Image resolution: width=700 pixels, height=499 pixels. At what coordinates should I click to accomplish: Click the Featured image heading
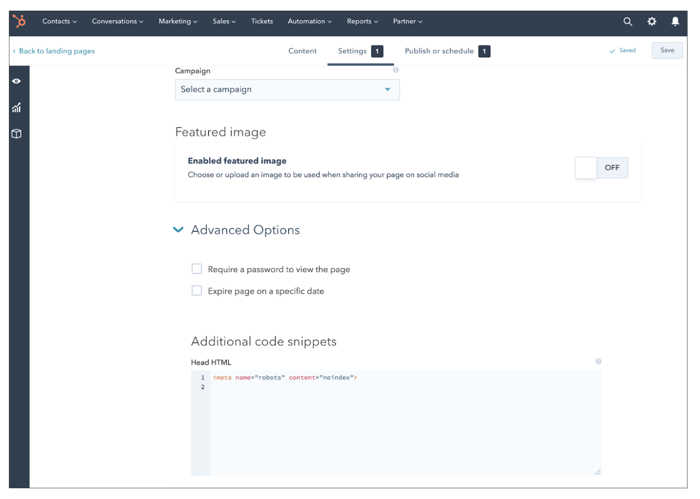(220, 132)
